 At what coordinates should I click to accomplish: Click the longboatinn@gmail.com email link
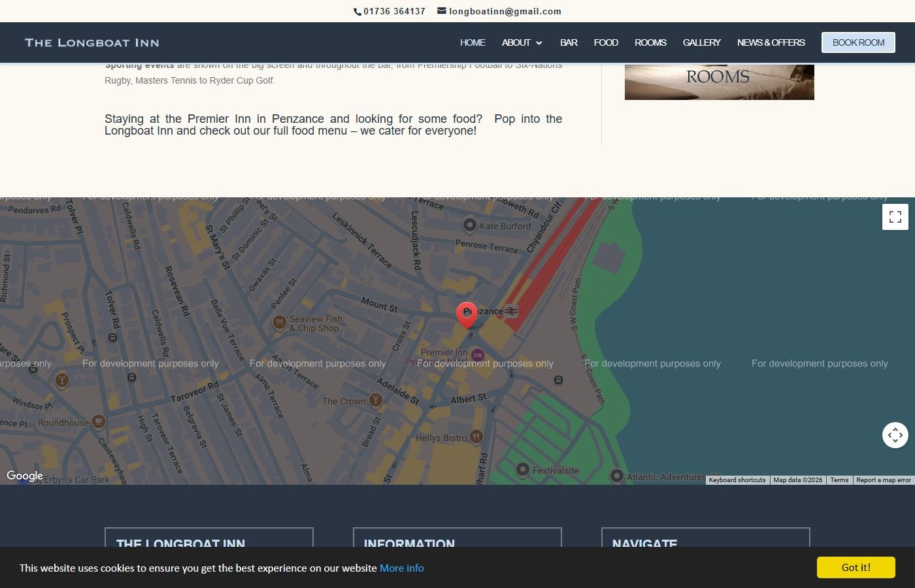[x=505, y=11]
